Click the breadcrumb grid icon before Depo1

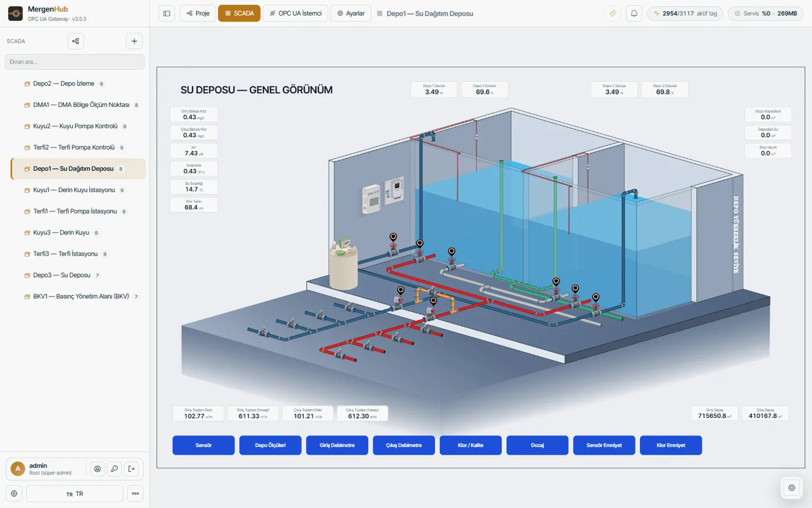(x=380, y=13)
